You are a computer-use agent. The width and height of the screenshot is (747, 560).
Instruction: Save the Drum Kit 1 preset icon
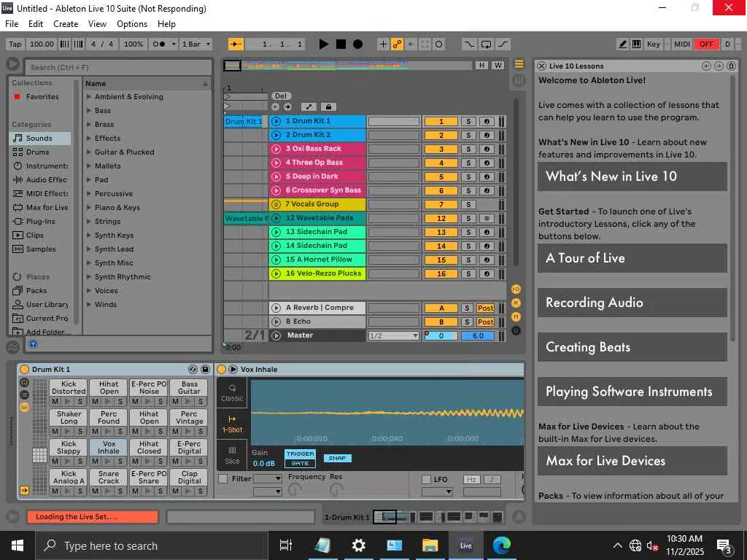point(205,370)
